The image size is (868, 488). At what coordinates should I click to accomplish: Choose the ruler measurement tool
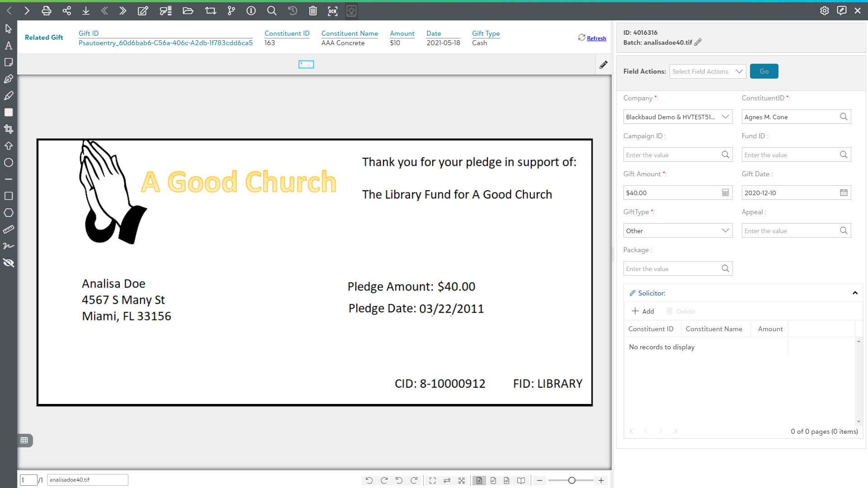click(x=9, y=230)
